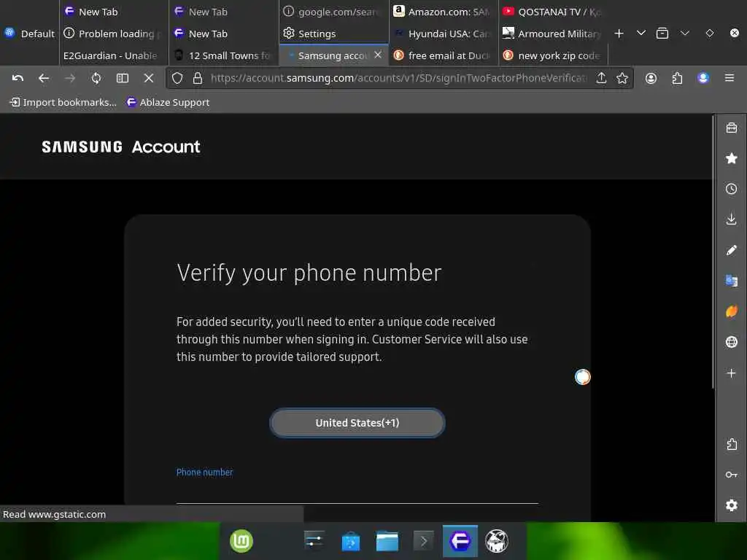The width and height of the screenshot is (747, 560).
Task: Switch to the Settings tab
Action: tap(333, 34)
